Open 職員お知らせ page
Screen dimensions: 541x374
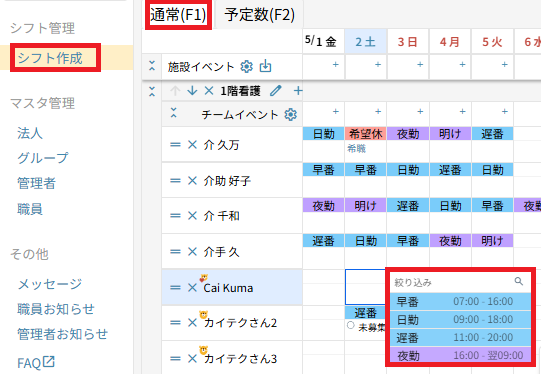(x=56, y=309)
